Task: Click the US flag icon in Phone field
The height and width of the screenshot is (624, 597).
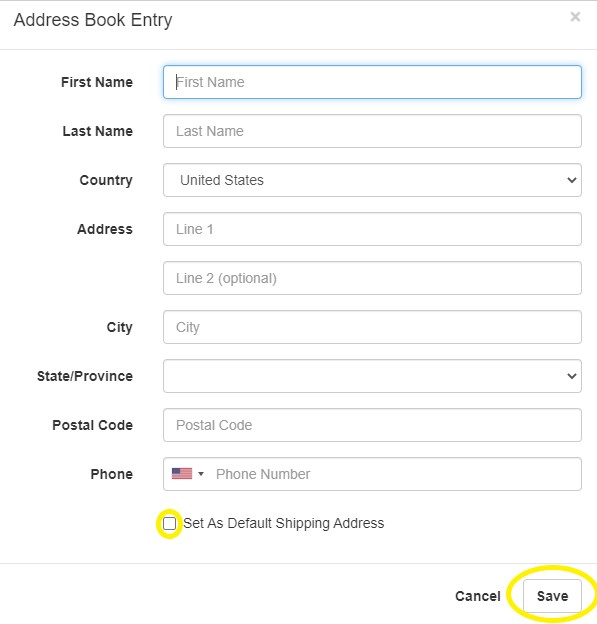Action: [182, 474]
